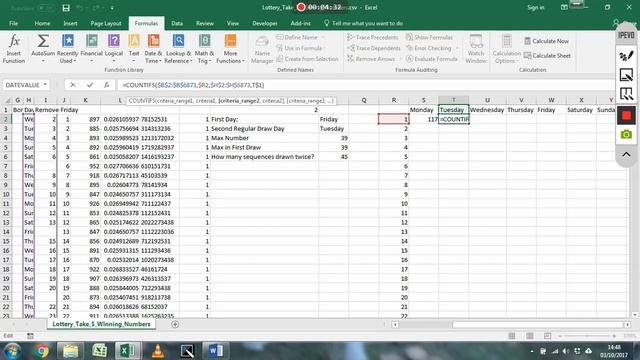Click the AutoSum sigma icon
The width and height of the screenshot is (640, 360).
[43, 41]
